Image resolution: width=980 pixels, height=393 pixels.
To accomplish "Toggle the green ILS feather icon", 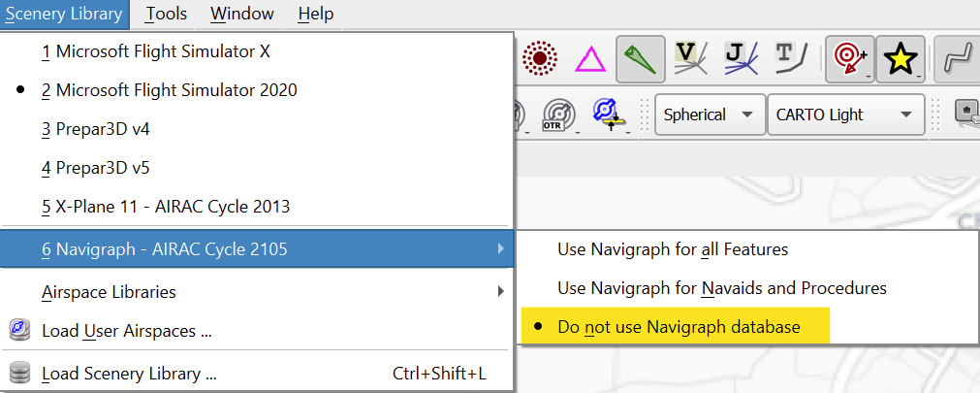I will pos(640,59).
